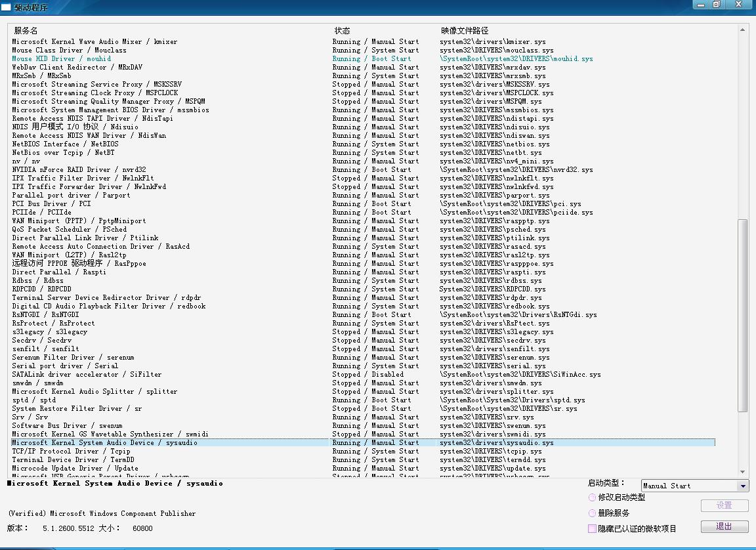Sort by the 映像文件路径 column header

coord(465,30)
